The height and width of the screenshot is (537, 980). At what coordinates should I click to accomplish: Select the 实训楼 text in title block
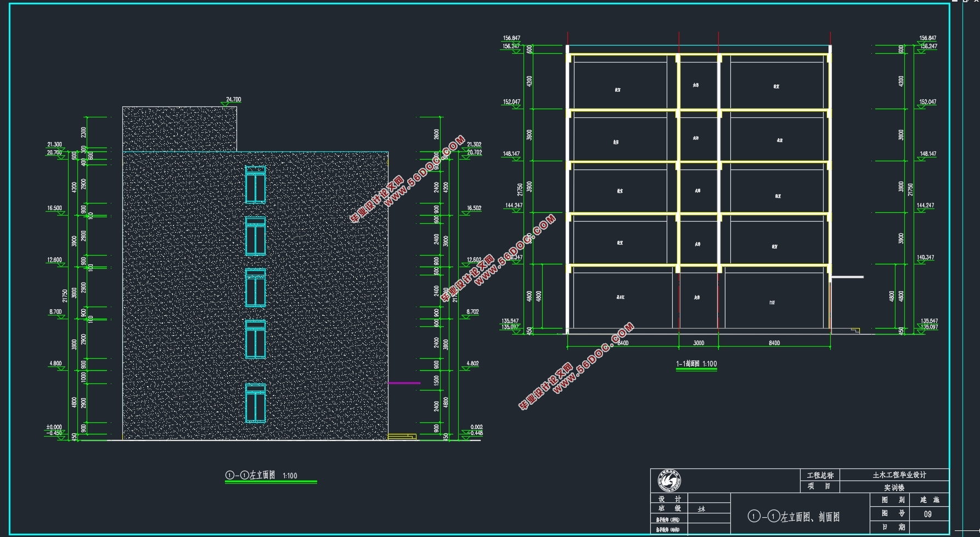coord(894,487)
